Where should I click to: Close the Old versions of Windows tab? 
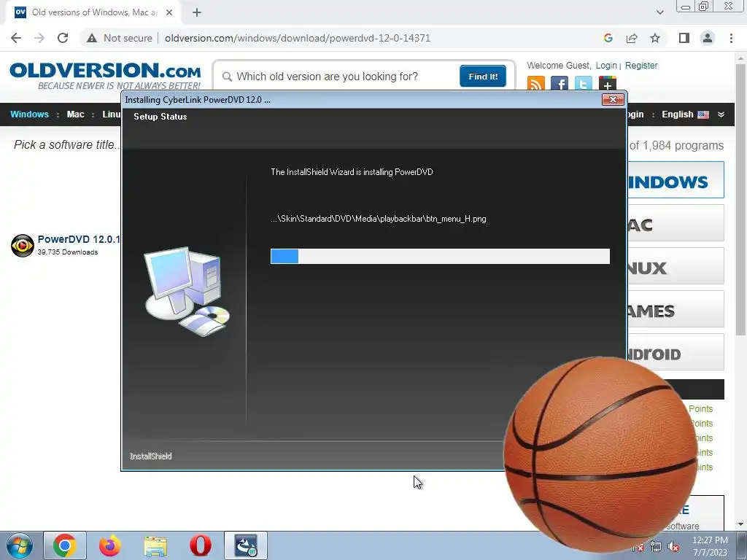[x=169, y=12]
